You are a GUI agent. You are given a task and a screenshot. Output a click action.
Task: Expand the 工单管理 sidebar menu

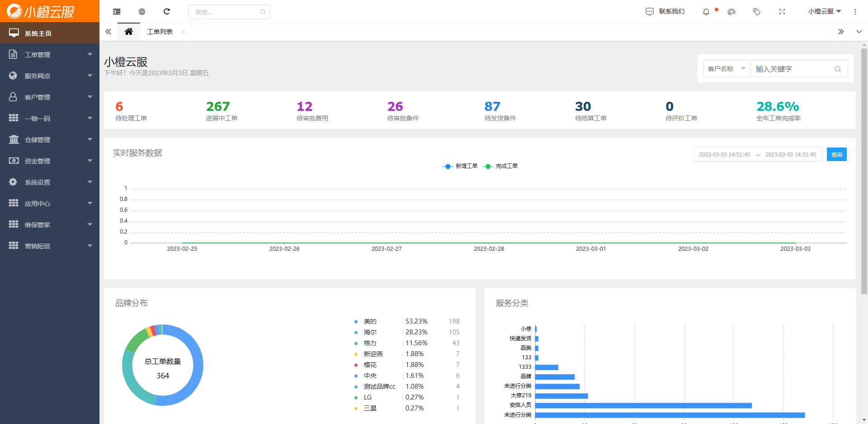click(50, 55)
